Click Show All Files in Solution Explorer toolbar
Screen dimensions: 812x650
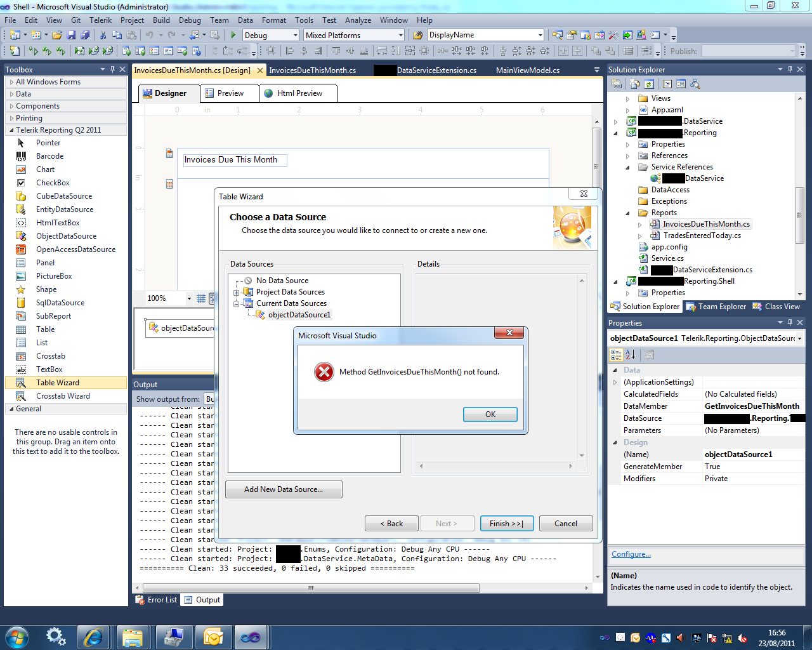point(634,84)
